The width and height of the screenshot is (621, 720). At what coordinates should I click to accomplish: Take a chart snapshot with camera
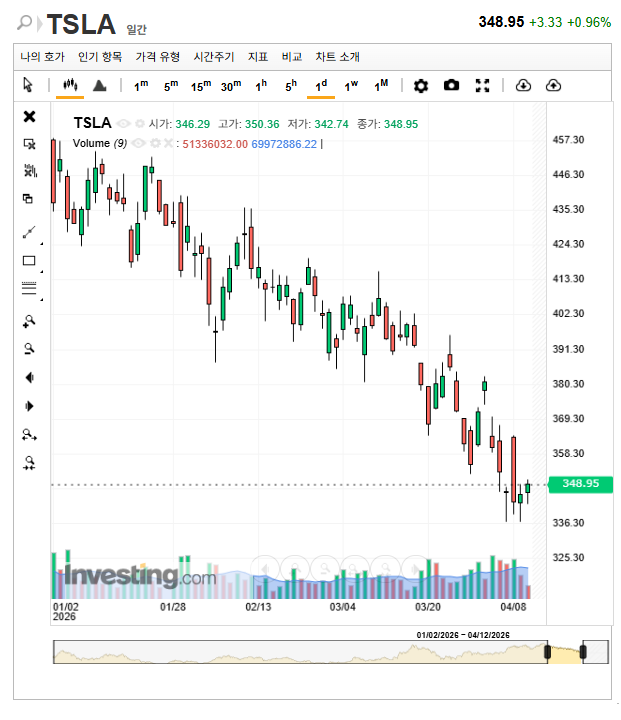click(451, 85)
